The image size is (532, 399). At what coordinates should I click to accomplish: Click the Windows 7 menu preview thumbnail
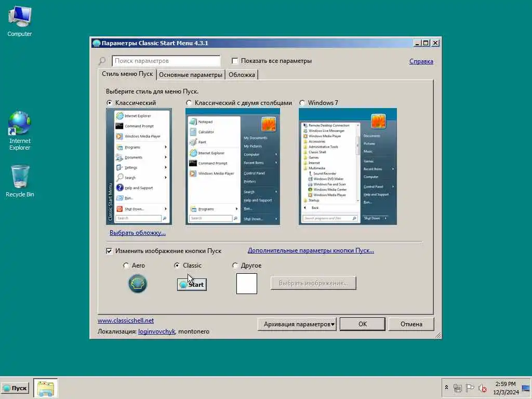click(x=348, y=166)
